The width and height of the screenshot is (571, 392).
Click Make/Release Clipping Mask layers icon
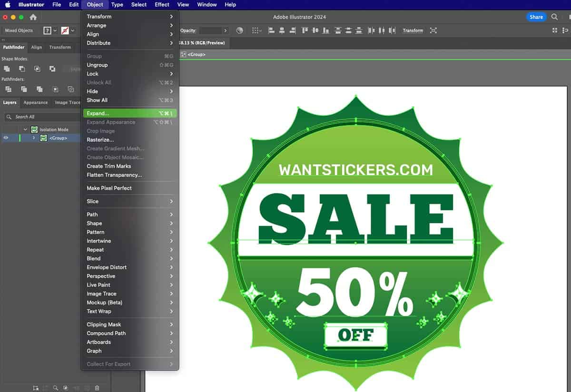coord(66,388)
